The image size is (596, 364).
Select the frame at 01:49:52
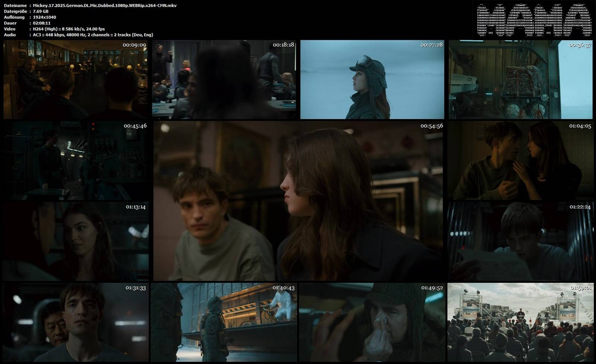click(372, 322)
